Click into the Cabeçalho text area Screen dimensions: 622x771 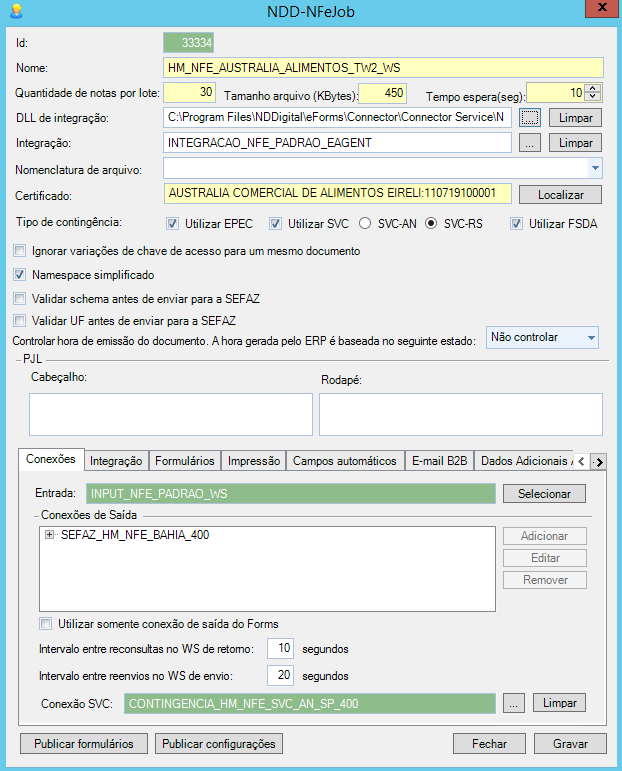pos(171,414)
